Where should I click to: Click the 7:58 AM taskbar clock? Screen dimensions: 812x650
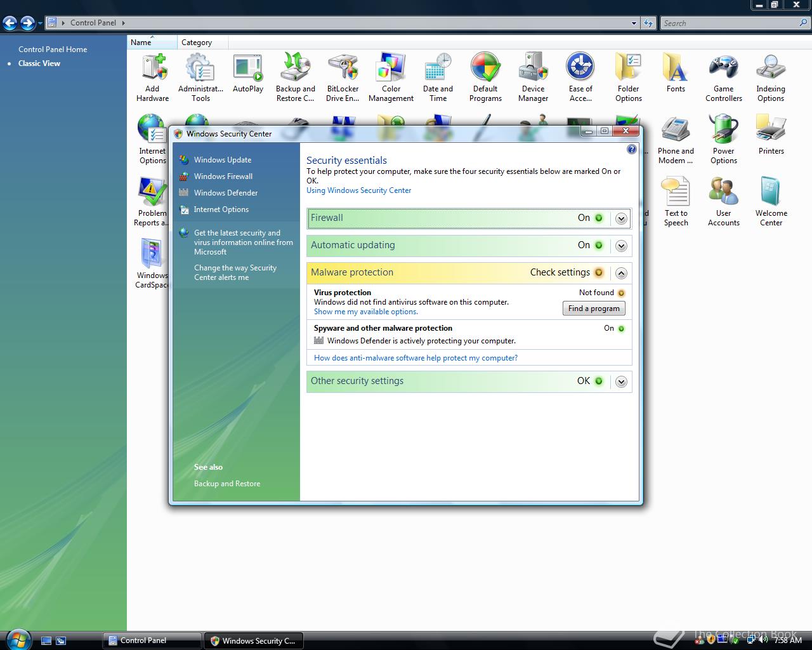788,640
